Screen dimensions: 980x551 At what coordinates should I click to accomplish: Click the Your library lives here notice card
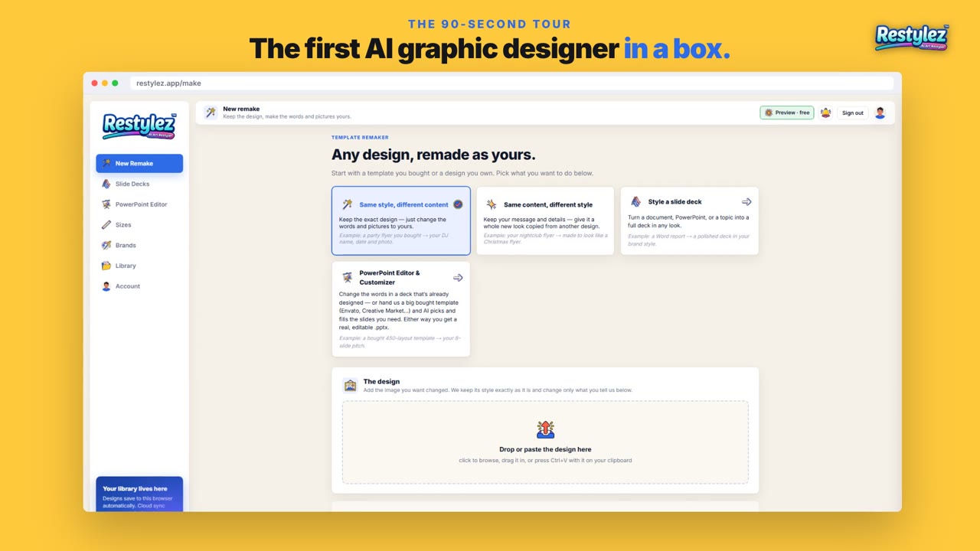tap(139, 494)
